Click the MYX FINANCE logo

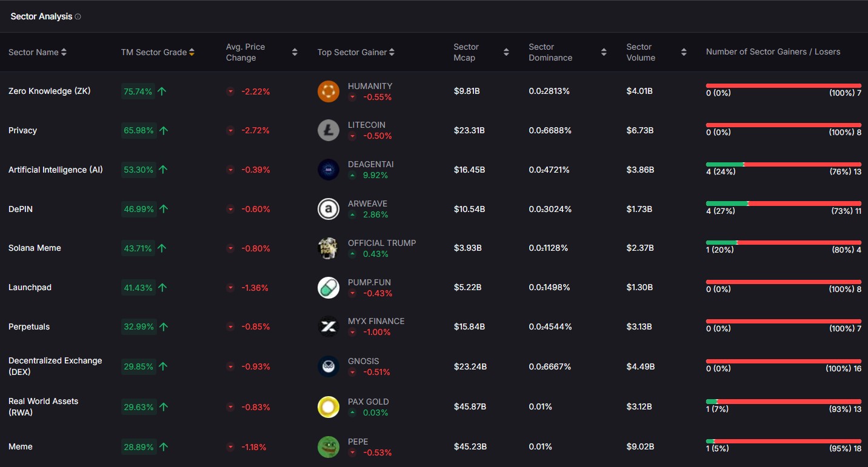click(x=329, y=326)
